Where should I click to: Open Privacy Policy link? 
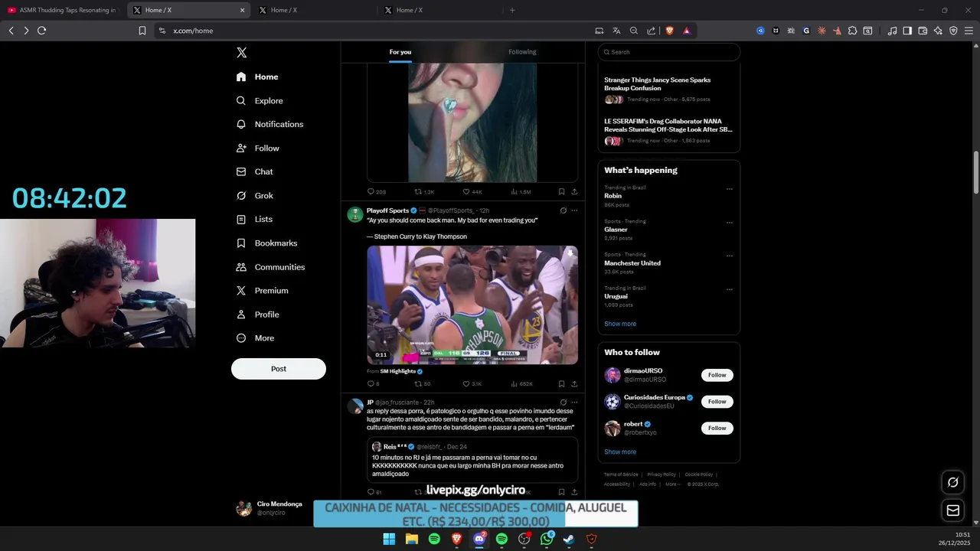point(661,474)
